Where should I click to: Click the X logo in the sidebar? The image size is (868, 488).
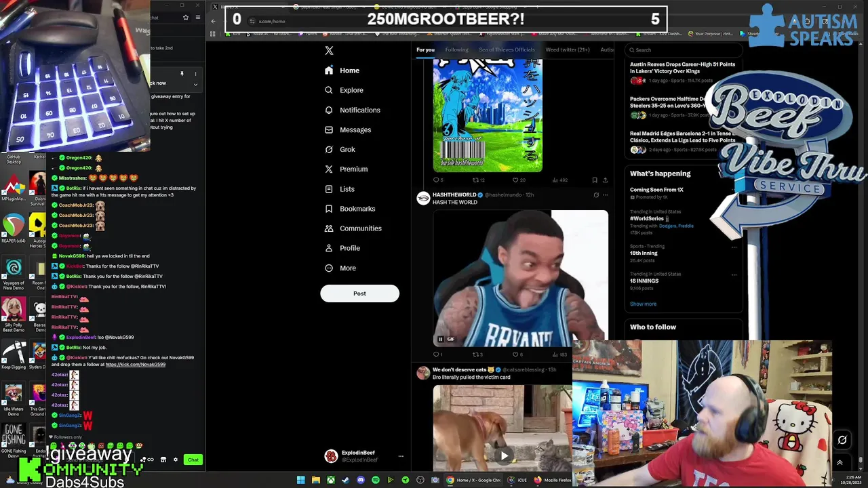click(329, 50)
